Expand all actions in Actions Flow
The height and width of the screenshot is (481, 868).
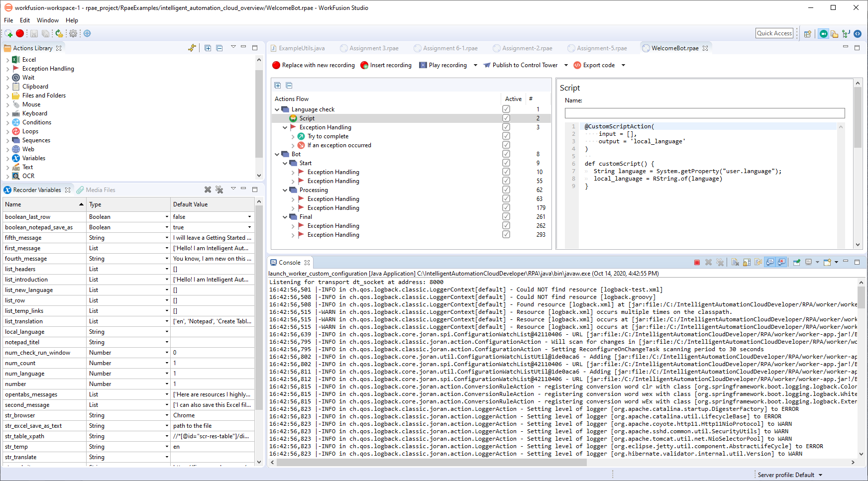278,85
